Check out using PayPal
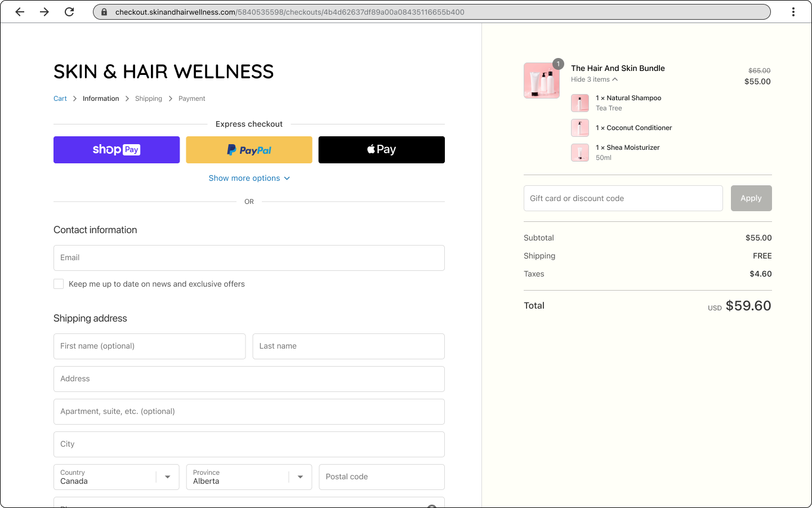Viewport: 812px width, 508px height. pos(249,150)
